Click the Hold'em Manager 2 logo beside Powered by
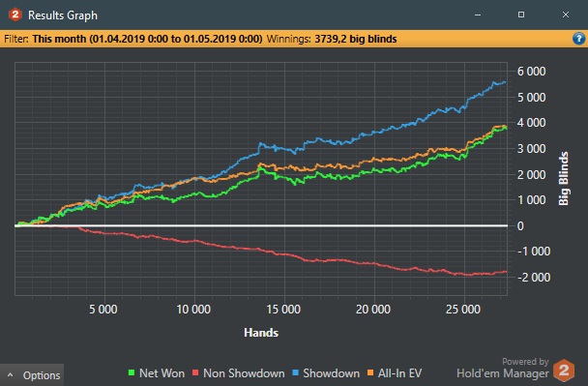Image resolution: width=588 pixels, height=386 pixels. coord(564,371)
